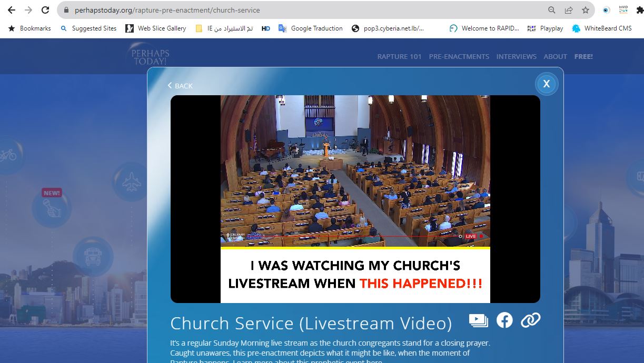Click the browser share page icon
The width and height of the screenshot is (644, 363).
(569, 10)
